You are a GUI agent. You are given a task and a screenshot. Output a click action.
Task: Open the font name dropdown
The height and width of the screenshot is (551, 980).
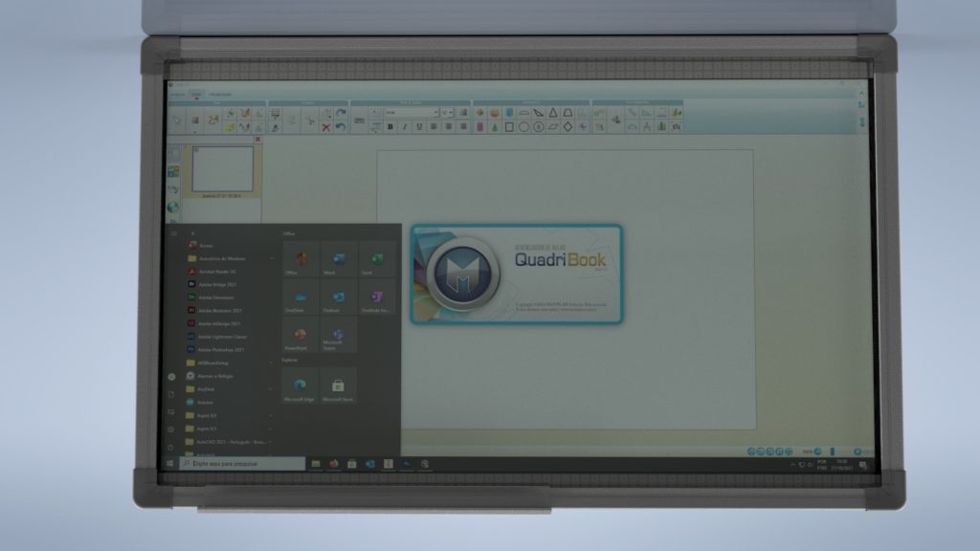(x=411, y=112)
